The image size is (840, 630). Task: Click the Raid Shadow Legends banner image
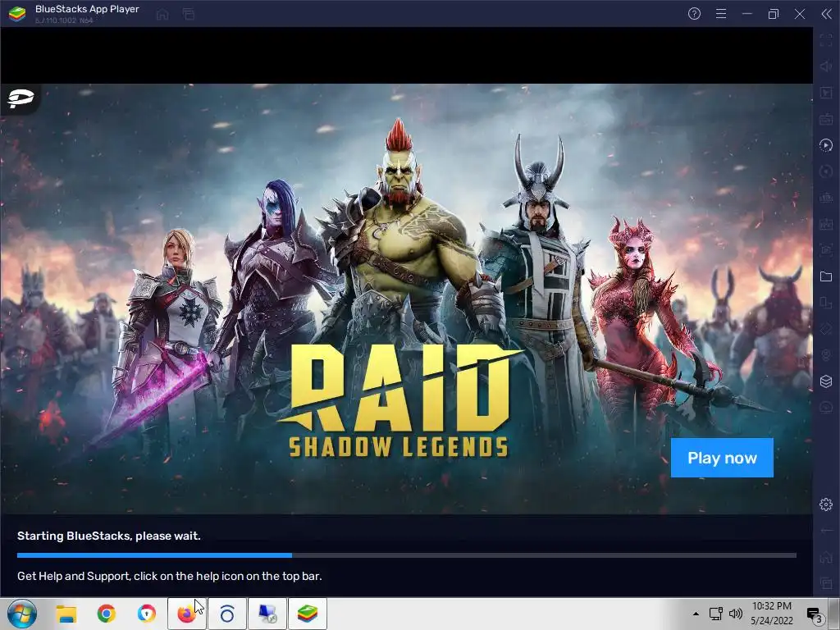[407, 299]
